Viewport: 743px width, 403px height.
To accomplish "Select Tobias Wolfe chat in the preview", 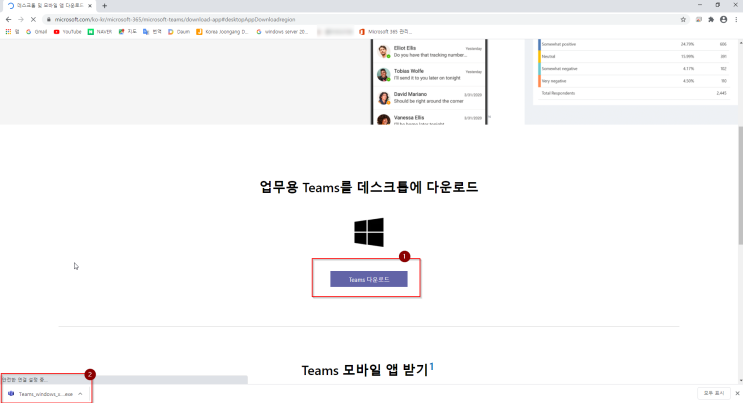I will coord(429,74).
